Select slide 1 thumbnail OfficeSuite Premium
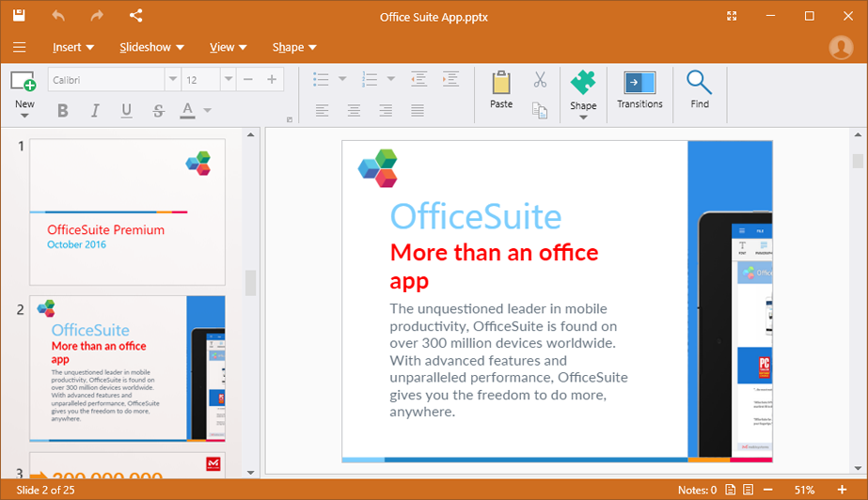Screen dimensions: 868x500 [127, 211]
